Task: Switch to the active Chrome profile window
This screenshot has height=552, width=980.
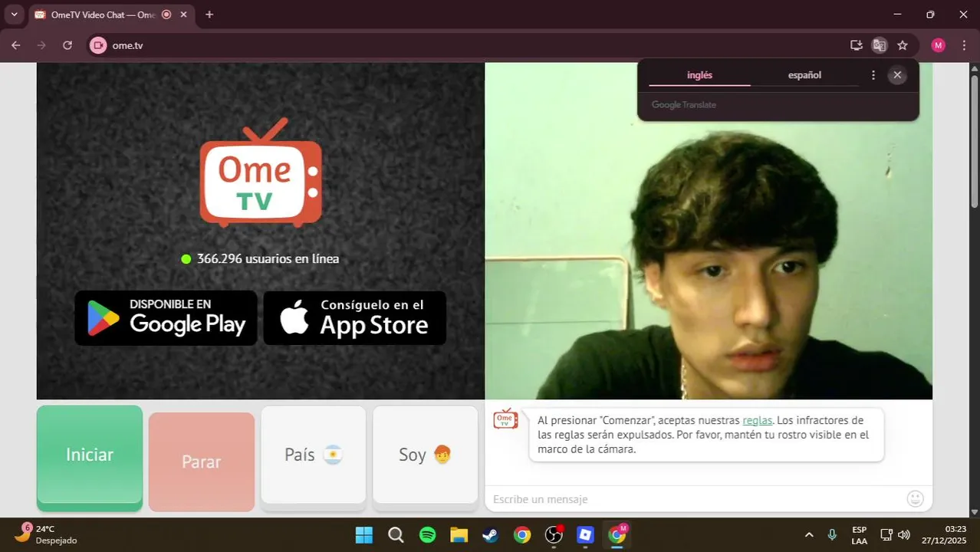Action: [x=617, y=535]
